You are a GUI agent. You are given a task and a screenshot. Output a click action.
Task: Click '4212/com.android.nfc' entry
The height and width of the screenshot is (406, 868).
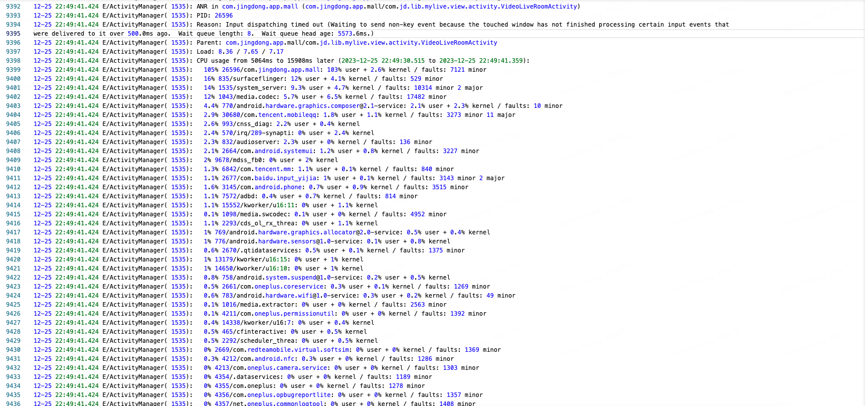258,359
